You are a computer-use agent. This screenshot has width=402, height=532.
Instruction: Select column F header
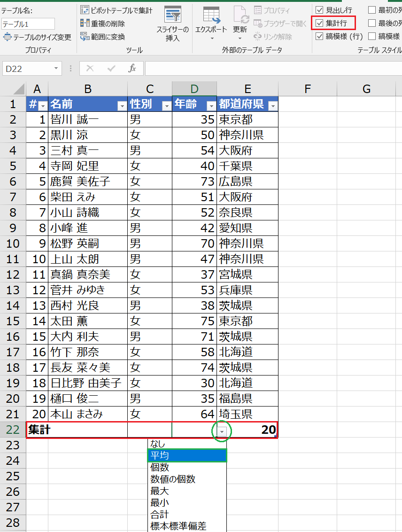308,89
